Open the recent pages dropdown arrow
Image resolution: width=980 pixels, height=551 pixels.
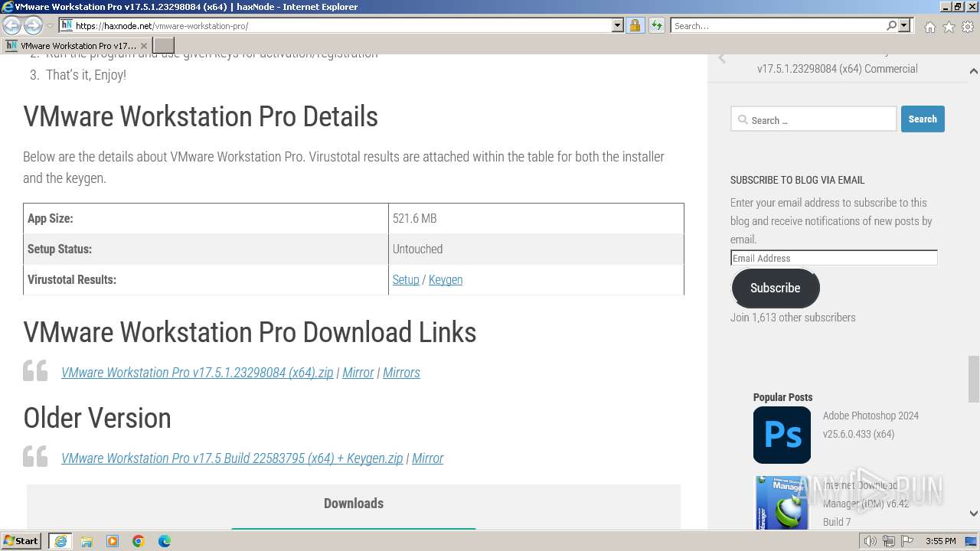[x=50, y=25]
